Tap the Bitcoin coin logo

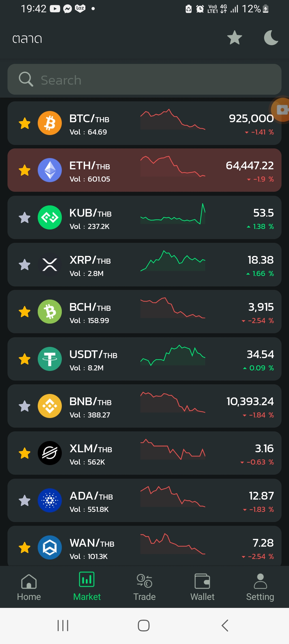50,123
